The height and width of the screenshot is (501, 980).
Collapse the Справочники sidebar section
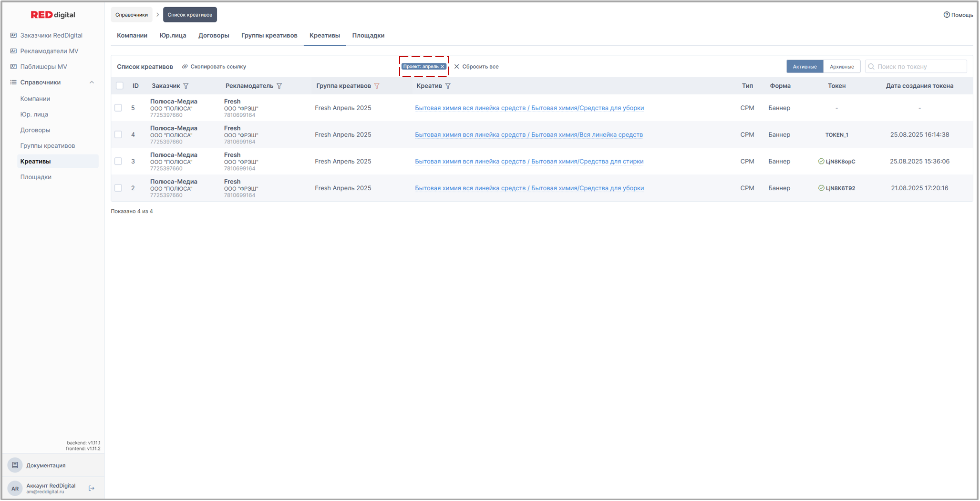tap(92, 82)
